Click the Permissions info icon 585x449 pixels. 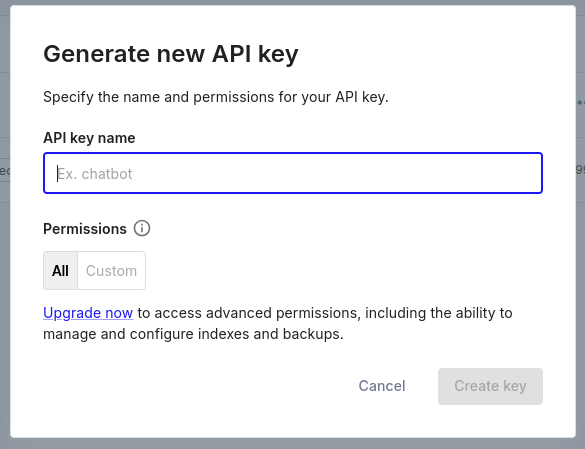(142, 228)
